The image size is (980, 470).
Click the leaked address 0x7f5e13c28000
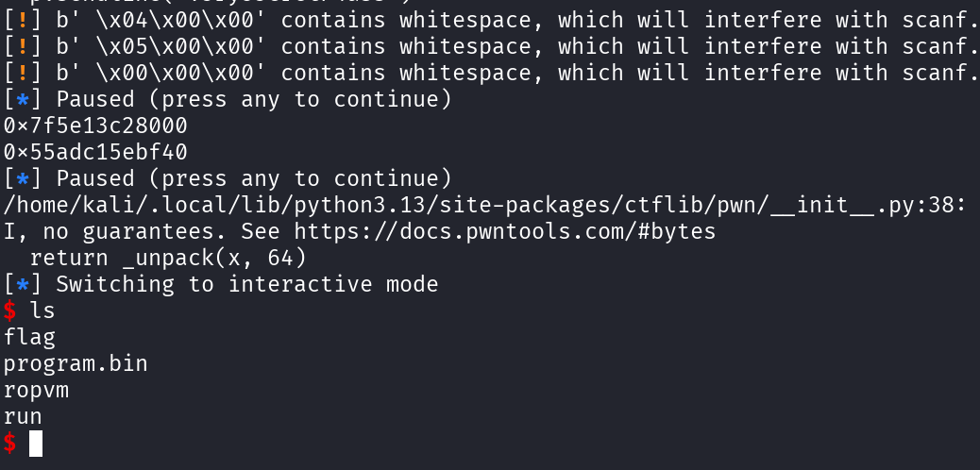[95, 126]
